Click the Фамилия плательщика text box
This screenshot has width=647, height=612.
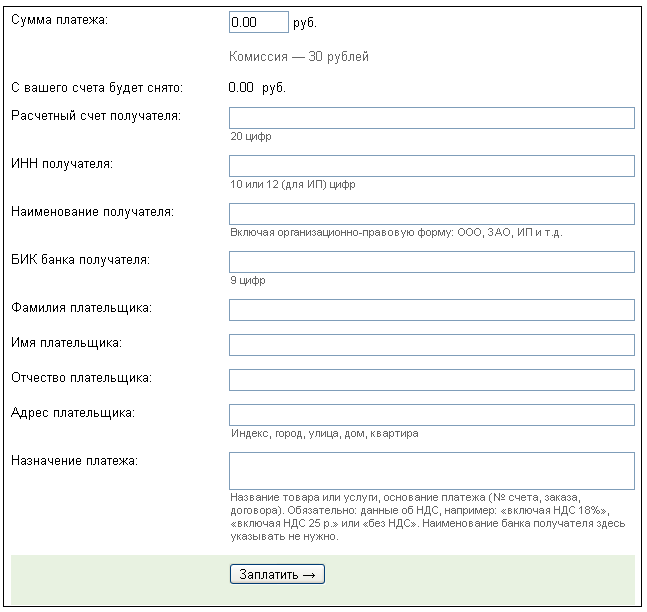[x=431, y=310]
